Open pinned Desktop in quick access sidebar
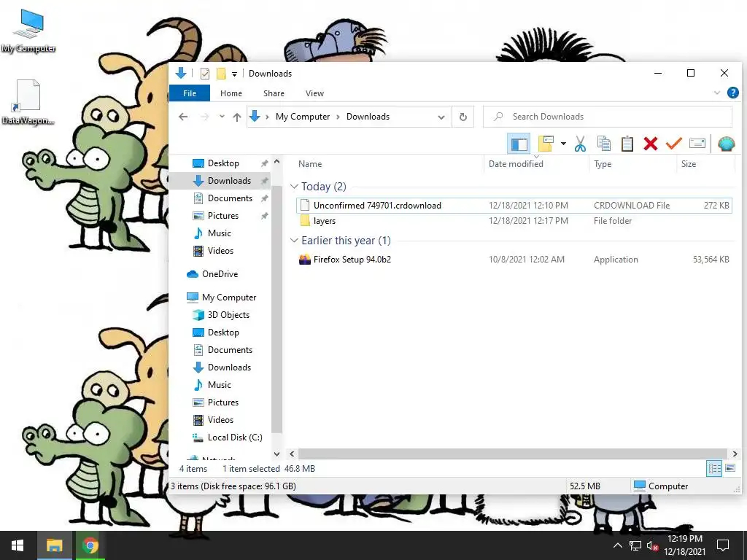The width and height of the screenshot is (747, 560). pos(223,163)
